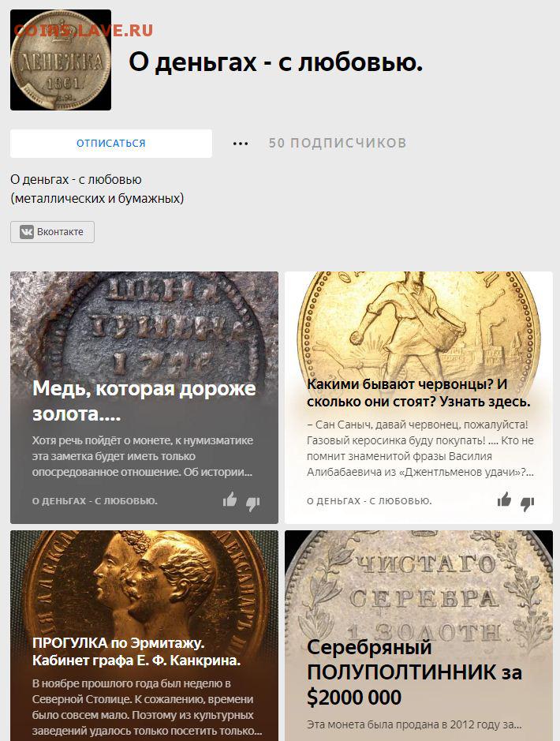Click the channel title 'О деньгах - с любовью.'
The width and height of the screenshot is (560, 741).
tap(276, 62)
